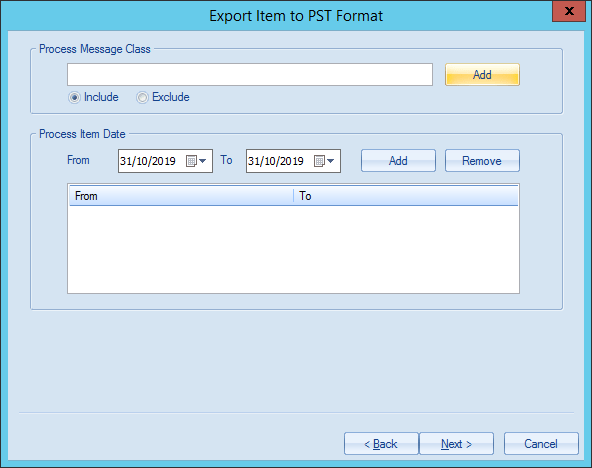Open the From date calendar dropdown

197,161
